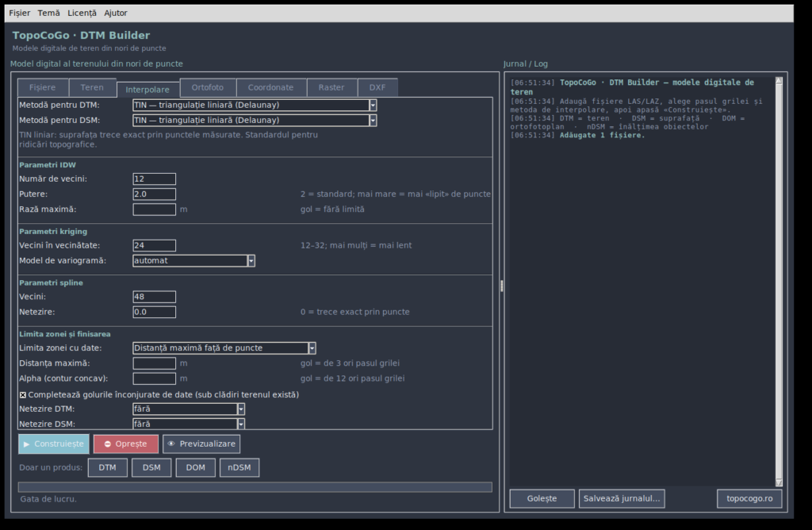The width and height of the screenshot is (812, 530).
Task: Build only the DTM product
Action: [x=108, y=467]
